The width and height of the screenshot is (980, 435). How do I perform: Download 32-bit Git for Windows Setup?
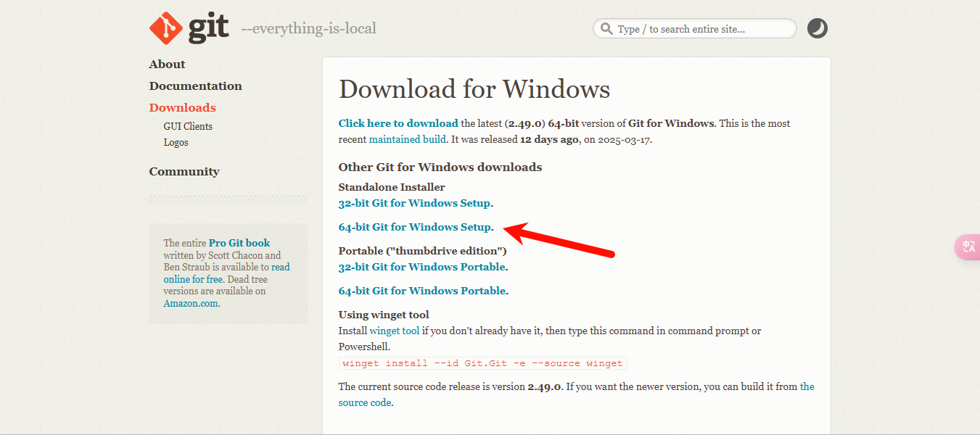pyautogui.click(x=414, y=203)
